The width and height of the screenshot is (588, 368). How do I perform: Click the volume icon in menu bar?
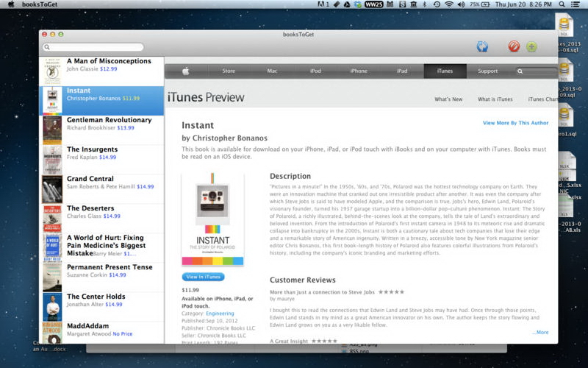pyautogui.click(x=461, y=4)
